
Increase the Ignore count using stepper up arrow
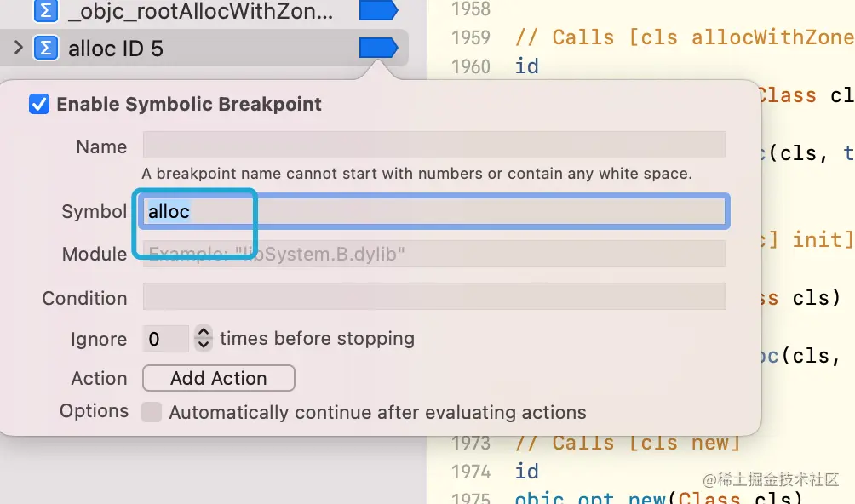pos(204,332)
